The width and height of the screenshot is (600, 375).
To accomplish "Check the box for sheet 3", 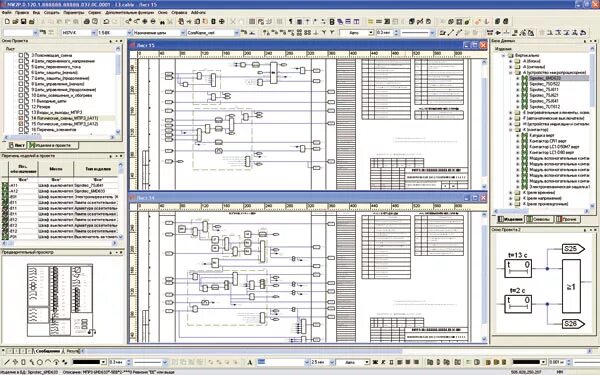I will (x=21, y=55).
